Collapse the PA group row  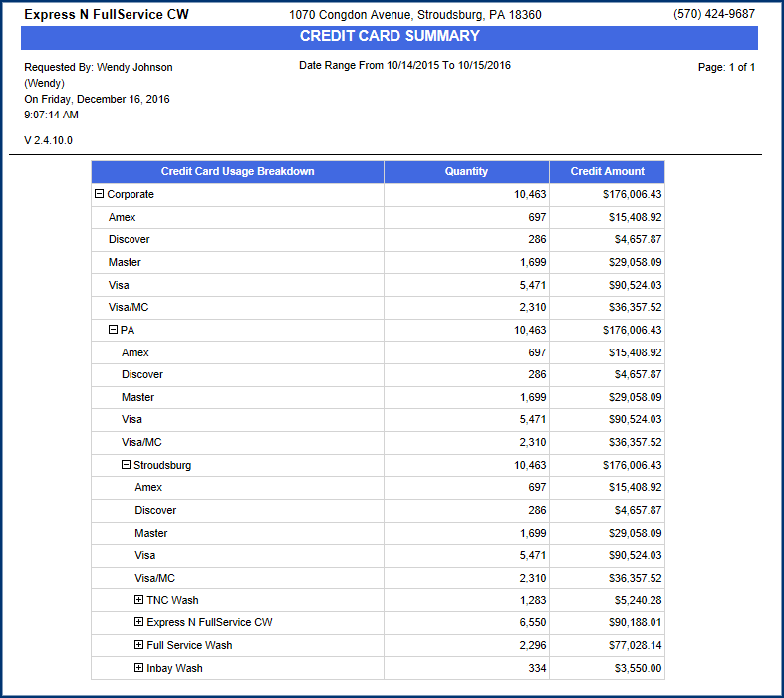pyautogui.click(x=113, y=330)
